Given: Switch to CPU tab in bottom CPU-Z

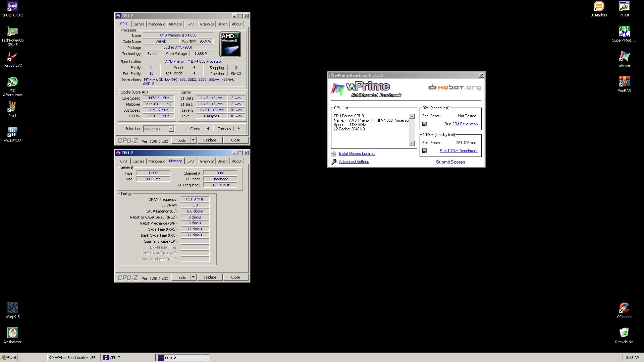Looking at the screenshot, I should click(x=123, y=161).
